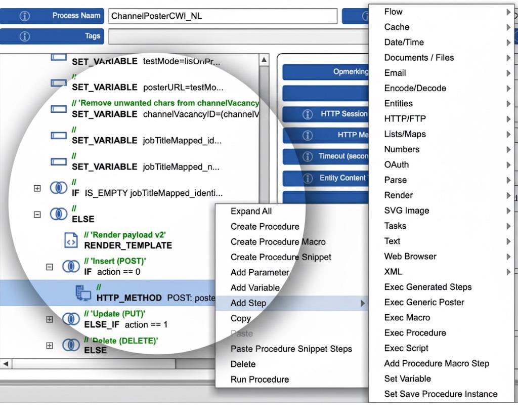Click the Opmerking button
The height and width of the screenshot is (420, 518).
pyautogui.click(x=350, y=72)
